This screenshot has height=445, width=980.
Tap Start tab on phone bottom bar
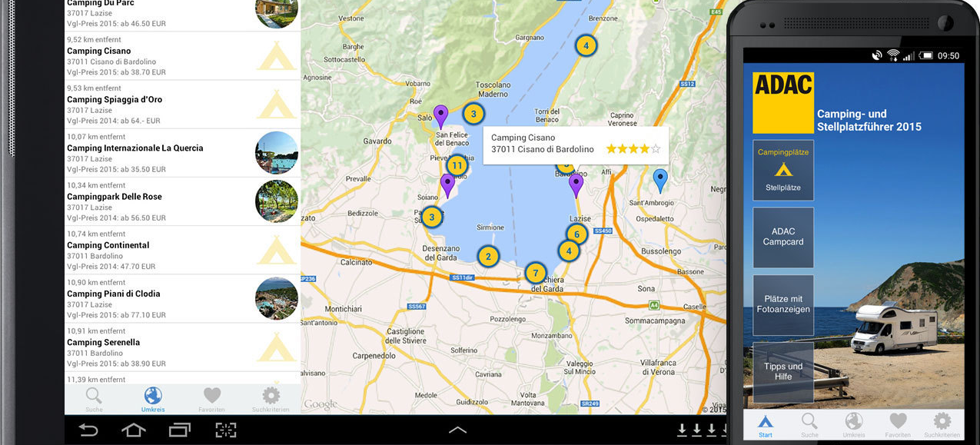tap(765, 424)
